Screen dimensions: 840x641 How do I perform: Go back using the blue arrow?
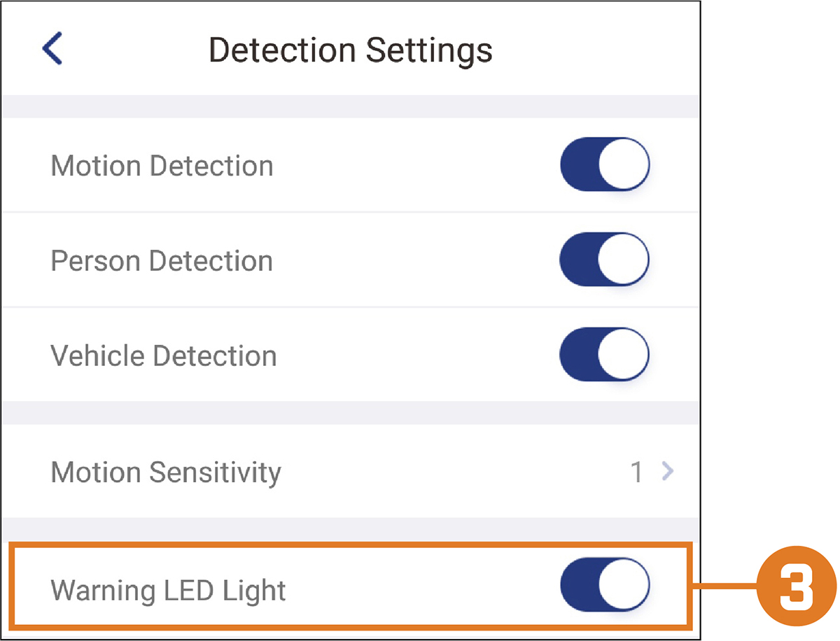tap(52, 49)
